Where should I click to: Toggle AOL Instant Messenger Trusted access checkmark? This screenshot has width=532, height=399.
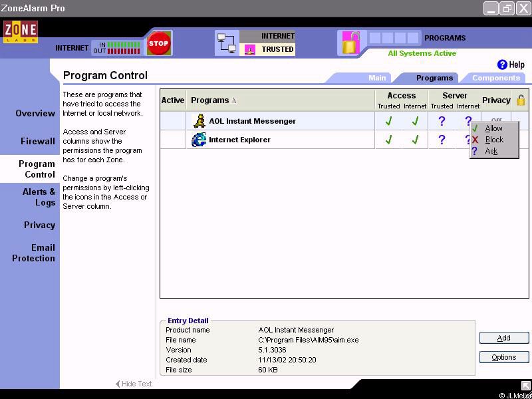pyautogui.click(x=388, y=121)
